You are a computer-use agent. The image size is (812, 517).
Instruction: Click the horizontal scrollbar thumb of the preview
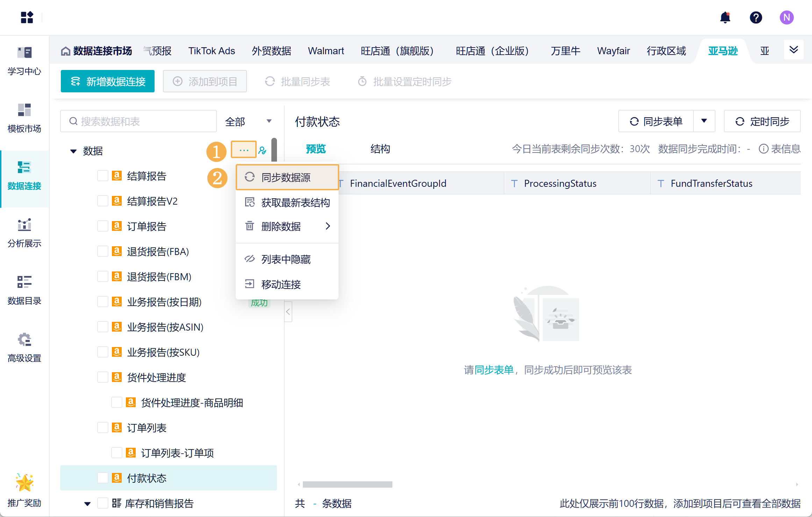pos(347,484)
